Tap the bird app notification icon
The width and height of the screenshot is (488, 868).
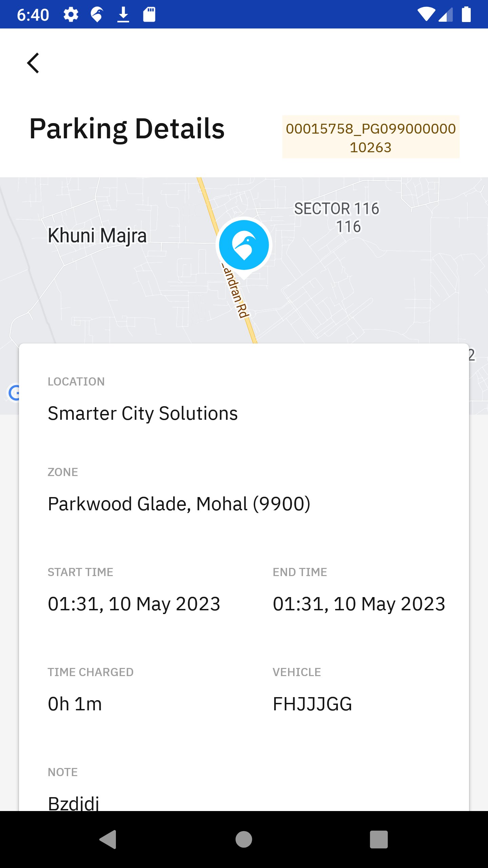pos(97,15)
